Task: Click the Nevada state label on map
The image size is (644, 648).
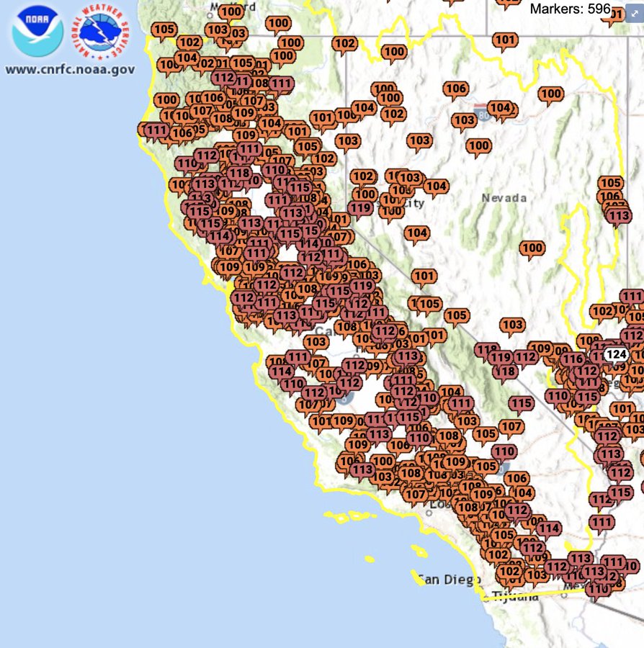Action: 504,199
